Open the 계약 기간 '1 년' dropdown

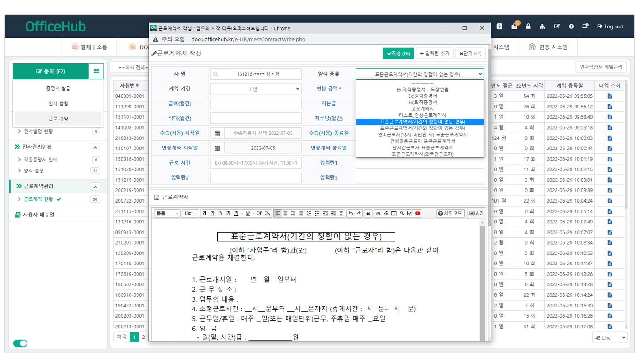256,89
